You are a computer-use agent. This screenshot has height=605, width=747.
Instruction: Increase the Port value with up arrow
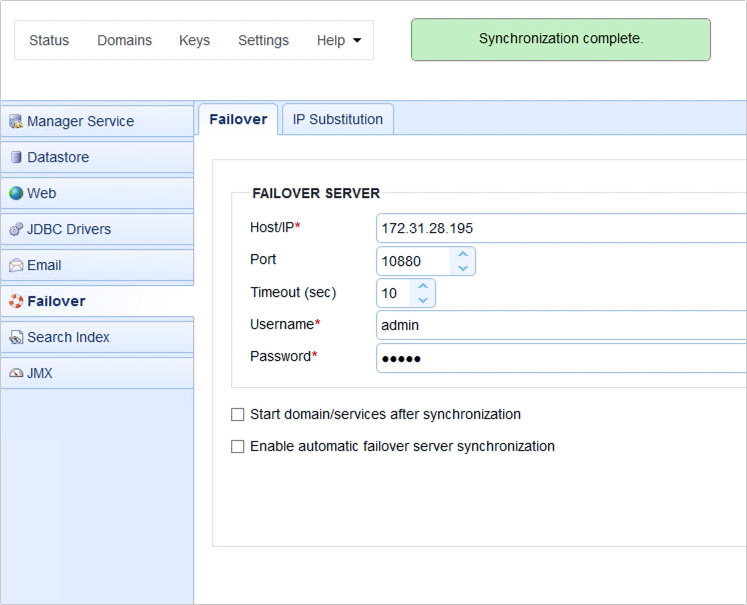462,255
